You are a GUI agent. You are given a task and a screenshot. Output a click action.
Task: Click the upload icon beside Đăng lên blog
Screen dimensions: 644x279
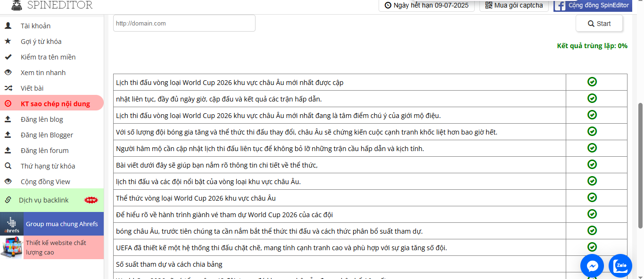[x=8, y=119]
